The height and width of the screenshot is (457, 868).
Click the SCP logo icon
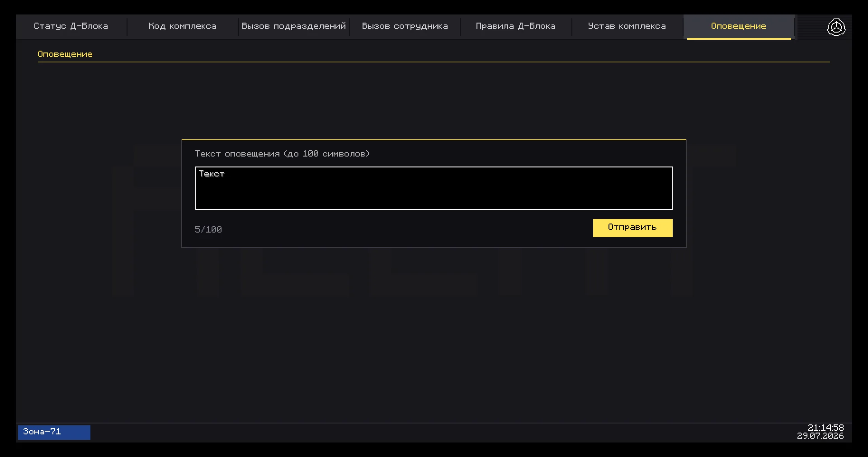[836, 27]
